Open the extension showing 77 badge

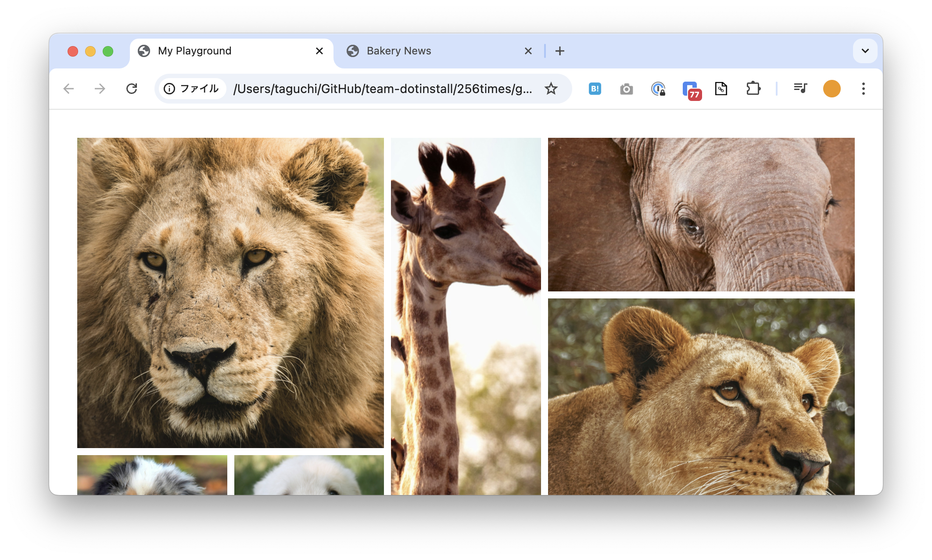click(x=690, y=89)
